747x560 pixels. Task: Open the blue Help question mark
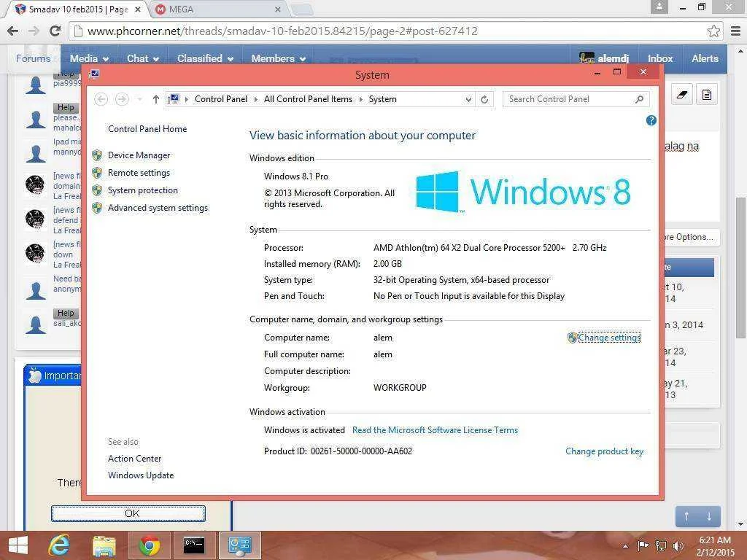pyautogui.click(x=651, y=120)
